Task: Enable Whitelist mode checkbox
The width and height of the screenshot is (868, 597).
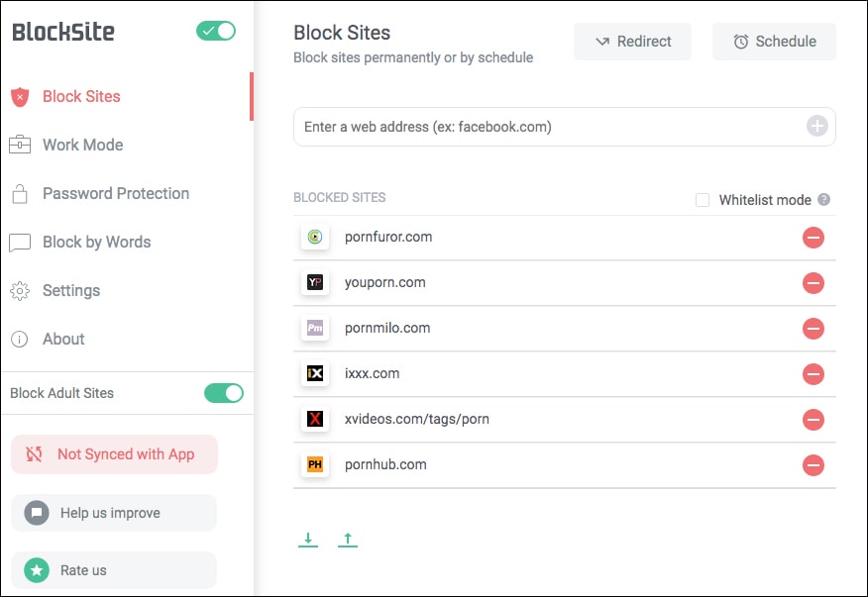Action: (703, 199)
